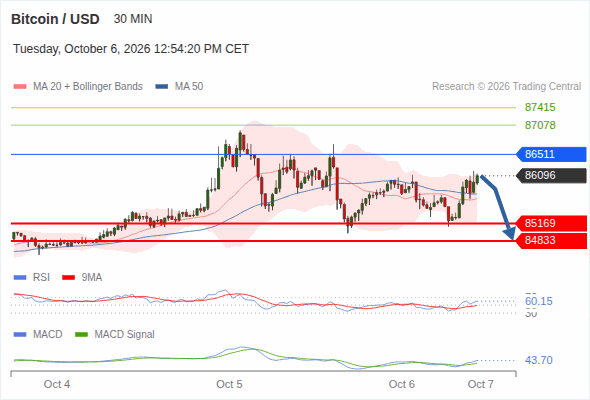Click the RSI value 60.15
Image resolution: width=590 pixels, height=400 pixels.
[539, 301]
